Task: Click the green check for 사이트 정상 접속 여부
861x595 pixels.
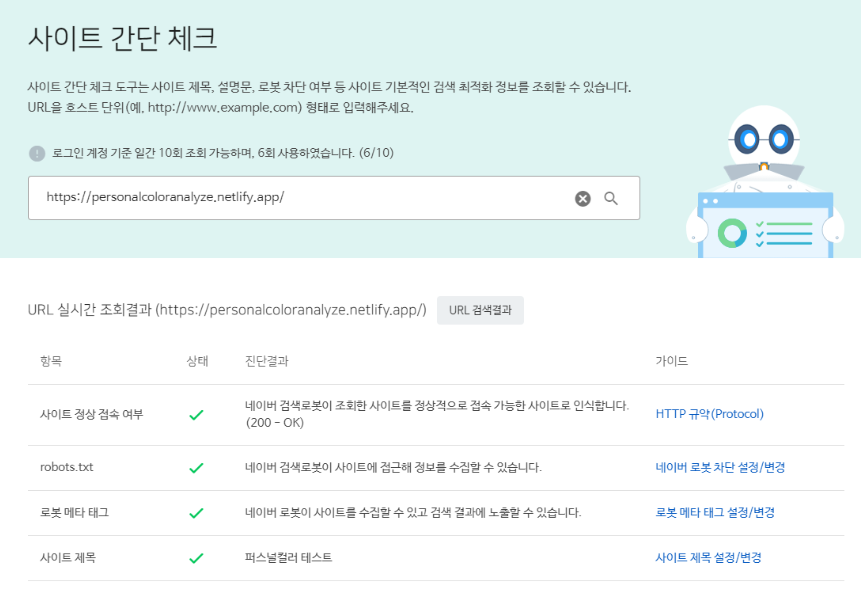Action: click(x=196, y=415)
